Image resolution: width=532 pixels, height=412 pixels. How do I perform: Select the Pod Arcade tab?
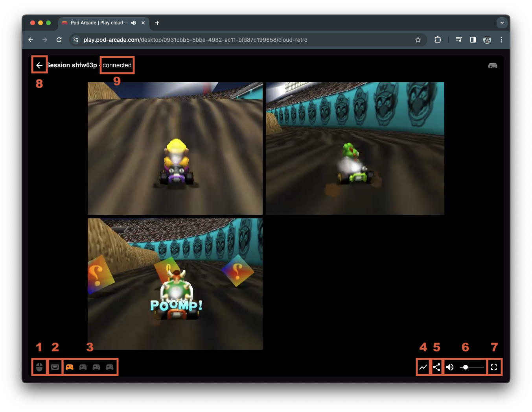coord(104,23)
